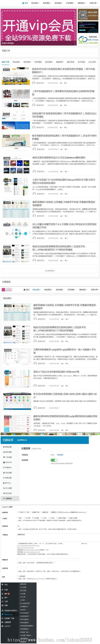Click the 检查更新 link beside version 3.6.2

coord(60,455)
